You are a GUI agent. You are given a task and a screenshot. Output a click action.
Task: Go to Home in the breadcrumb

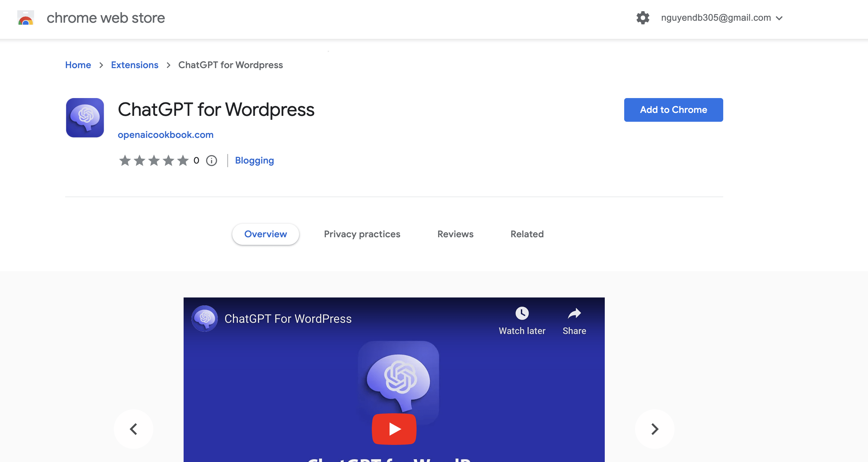click(x=78, y=65)
